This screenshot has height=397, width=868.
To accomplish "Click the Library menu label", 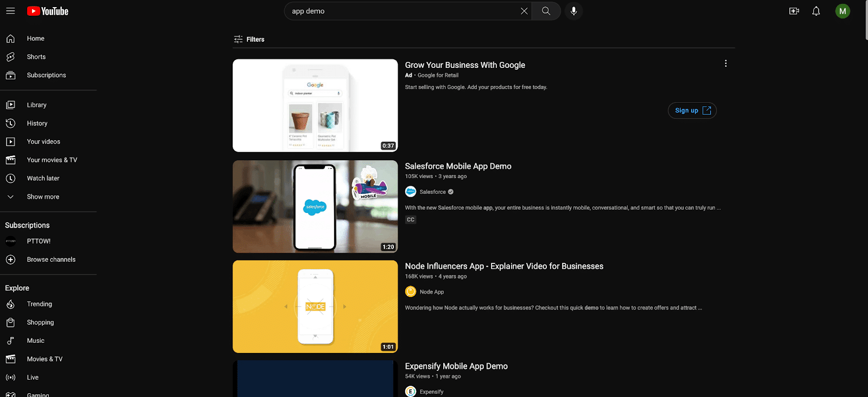I will [37, 105].
